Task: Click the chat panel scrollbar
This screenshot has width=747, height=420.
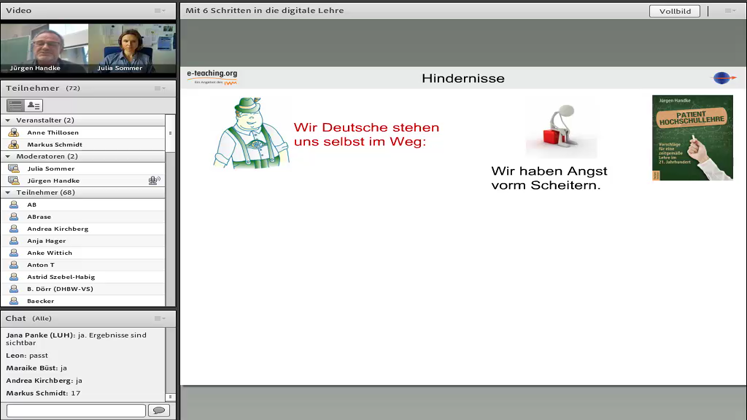Action: (x=170, y=362)
